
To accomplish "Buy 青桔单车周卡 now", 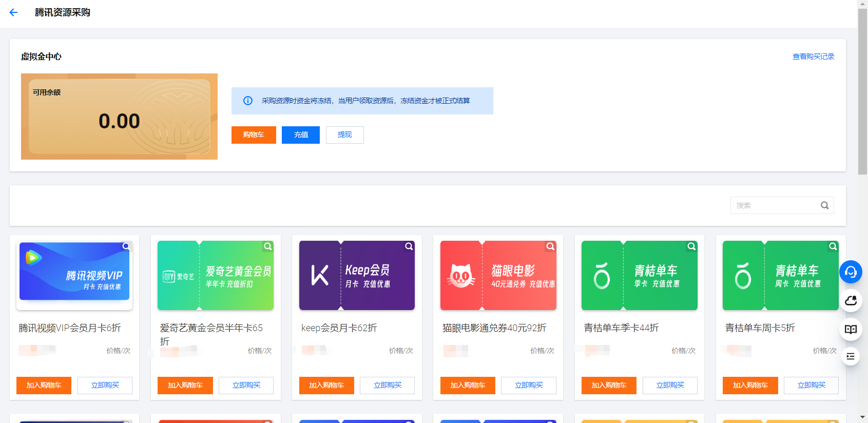I will point(811,386).
